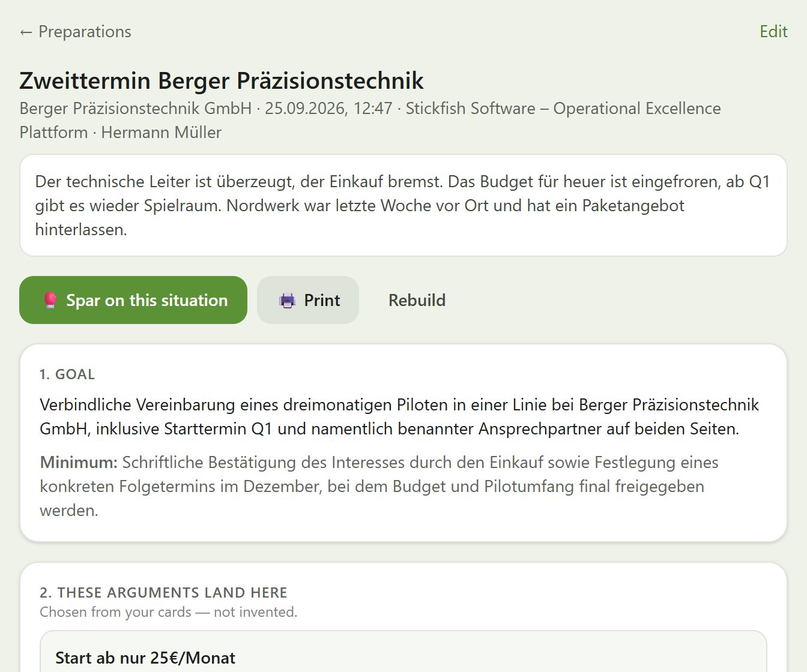Open Edit for this preparation
Screen dimensions: 807x672
tap(773, 32)
